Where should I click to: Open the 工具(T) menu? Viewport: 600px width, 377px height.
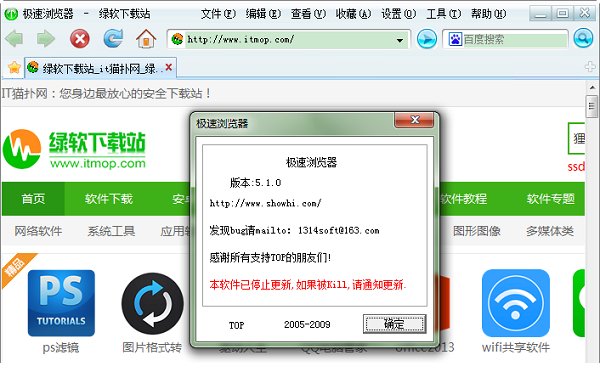(444, 14)
